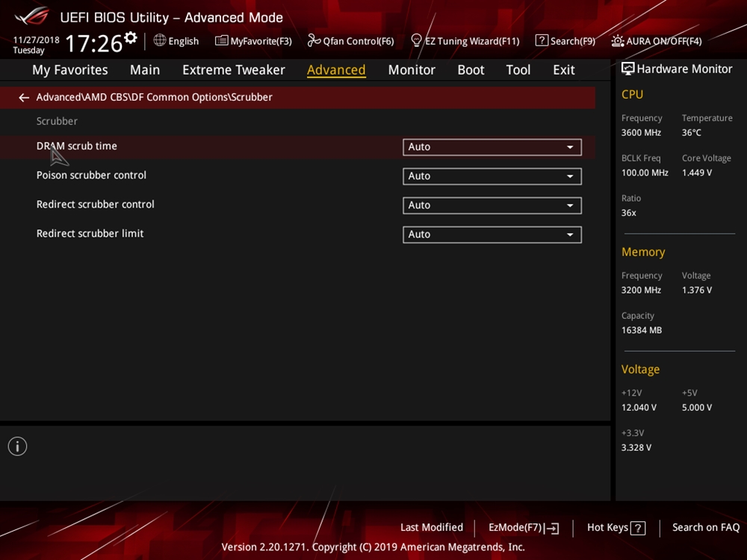This screenshot has width=747, height=560.
Task: Click the Advanced\AMD CBS\DF Common Options\Scrubber path
Action: click(x=155, y=97)
